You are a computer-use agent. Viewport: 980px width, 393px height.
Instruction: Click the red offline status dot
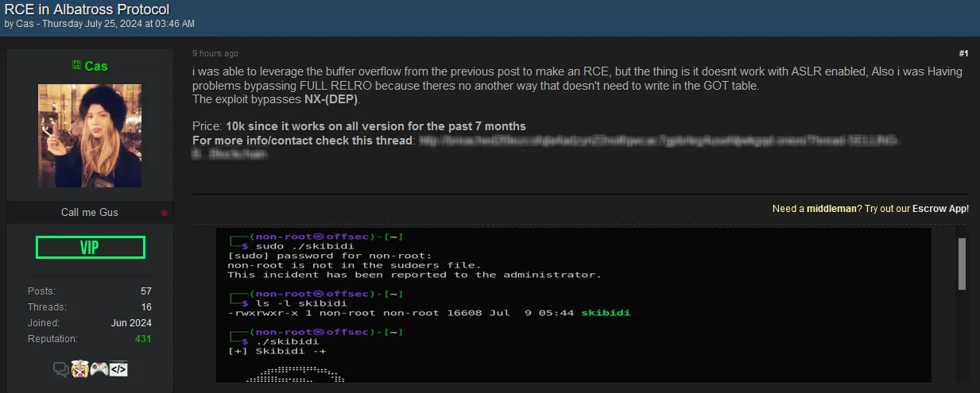pos(165,213)
